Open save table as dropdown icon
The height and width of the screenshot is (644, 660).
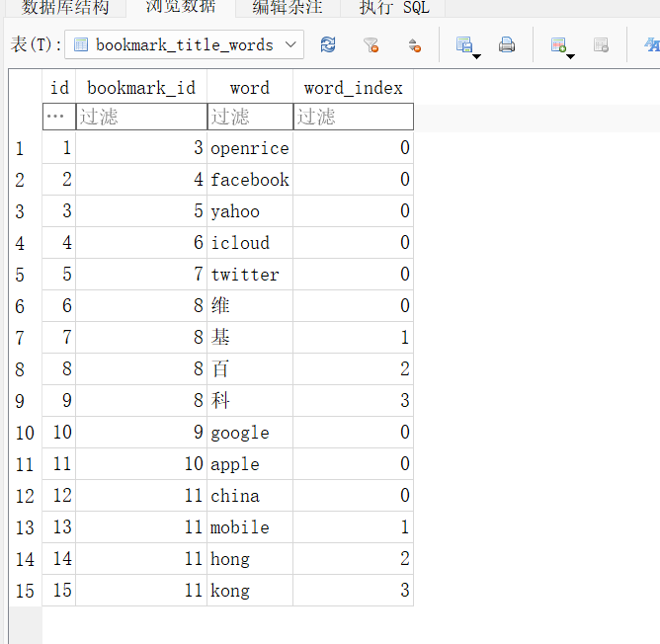pos(467,45)
